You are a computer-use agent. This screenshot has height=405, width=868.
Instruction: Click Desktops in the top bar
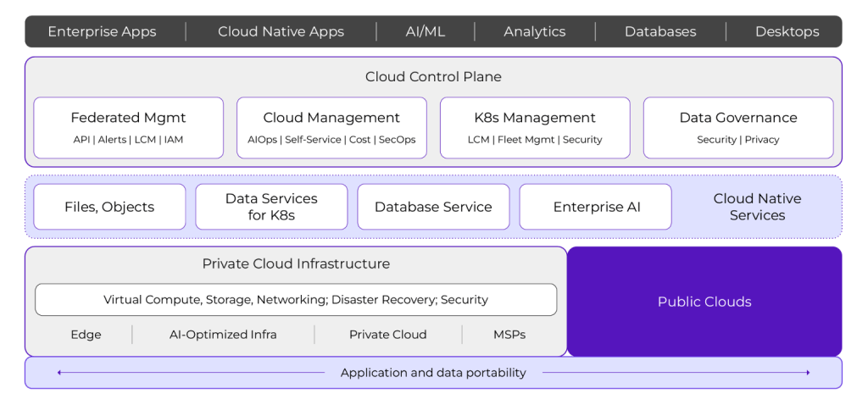pyautogui.click(x=787, y=31)
